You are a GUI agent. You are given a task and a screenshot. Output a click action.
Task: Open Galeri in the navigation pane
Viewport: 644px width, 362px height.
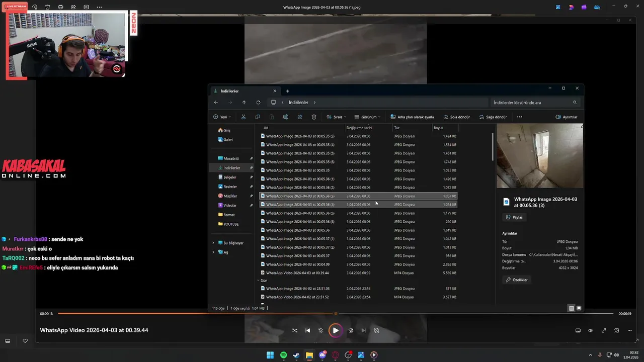coord(225,140)
